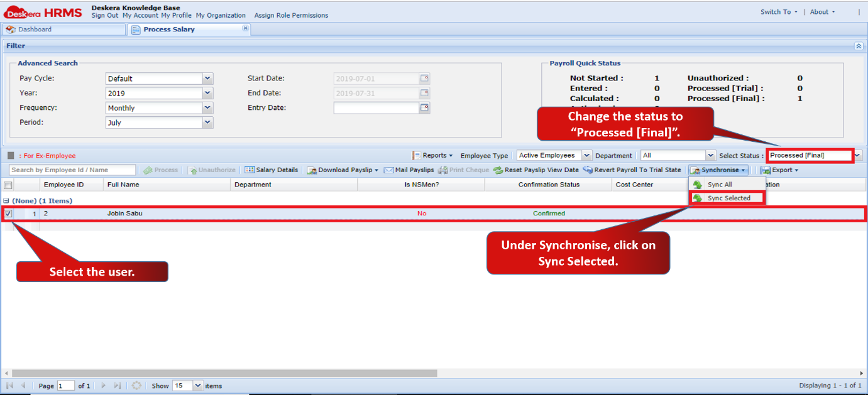Click the Process toolbar button
The image size is (868, 395).
161,170
